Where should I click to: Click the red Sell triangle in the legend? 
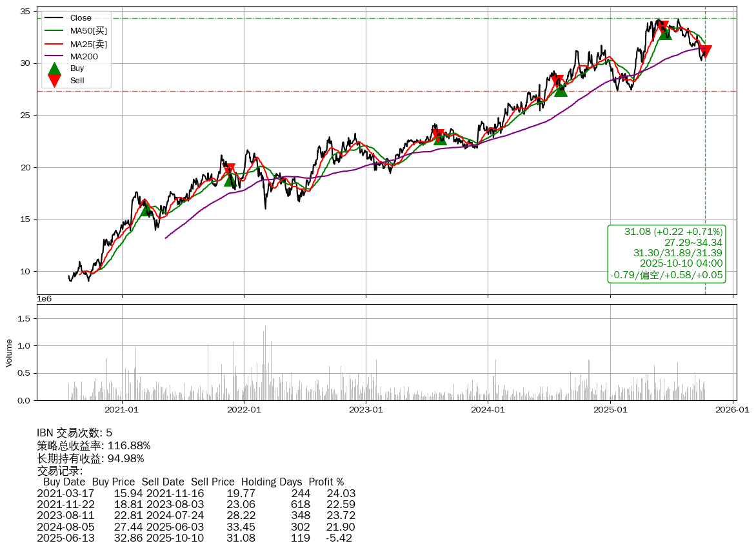coord(55,81)
